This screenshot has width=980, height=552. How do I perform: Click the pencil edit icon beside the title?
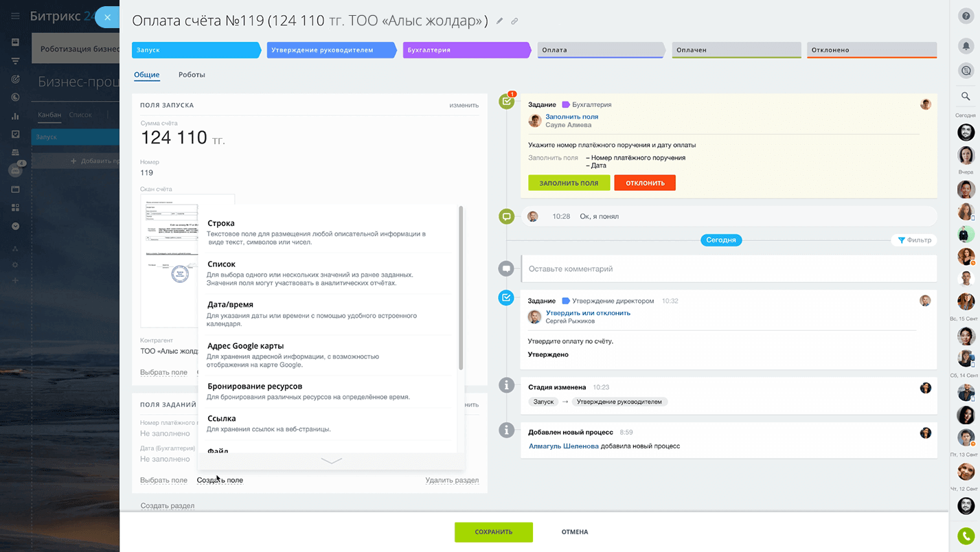tap(500, 21)
